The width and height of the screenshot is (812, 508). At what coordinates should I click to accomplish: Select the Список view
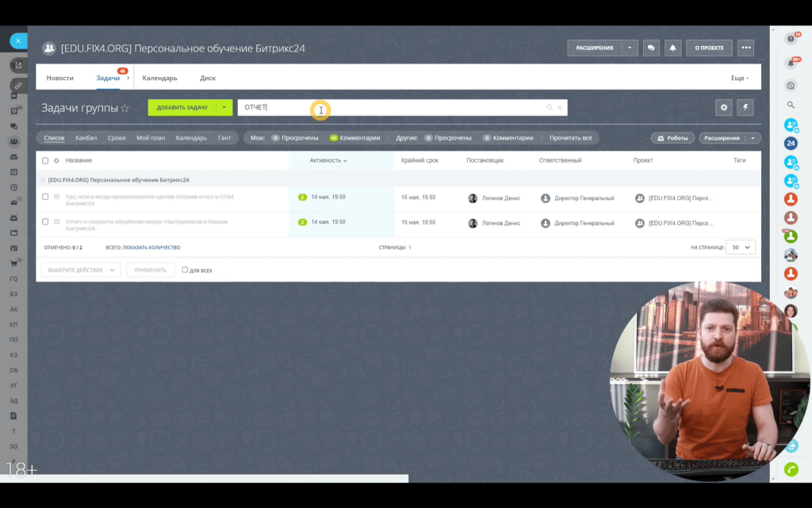(54, 138)
